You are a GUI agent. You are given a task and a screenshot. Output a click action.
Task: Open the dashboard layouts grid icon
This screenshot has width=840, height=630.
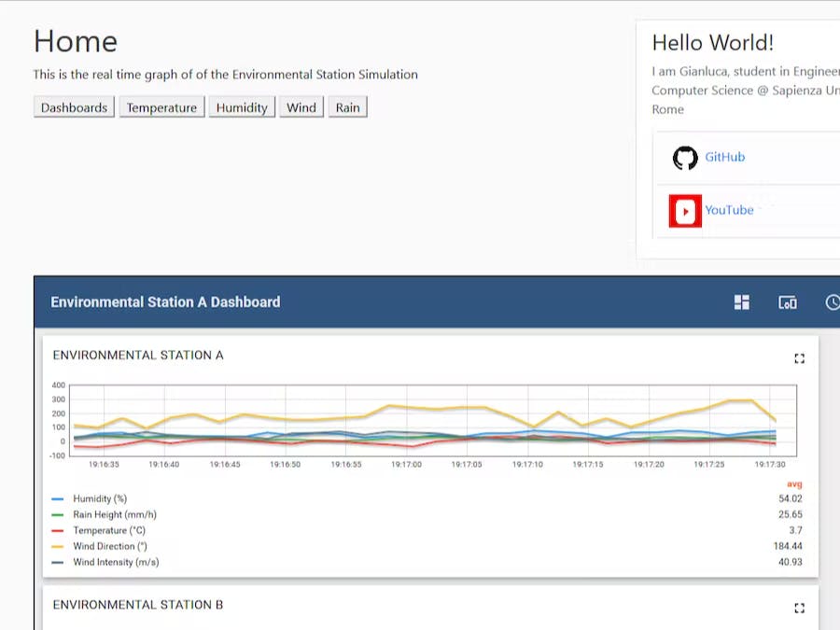[741, 301]
